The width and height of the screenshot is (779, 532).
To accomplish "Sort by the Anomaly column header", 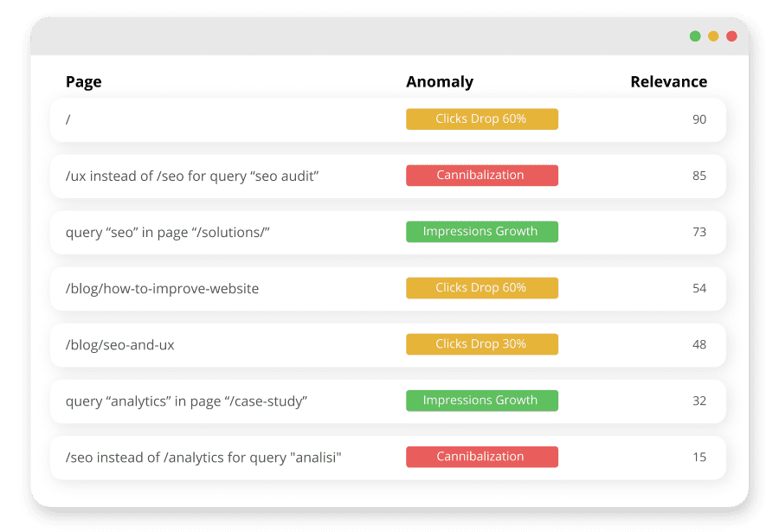I will [x=440, y=81].
